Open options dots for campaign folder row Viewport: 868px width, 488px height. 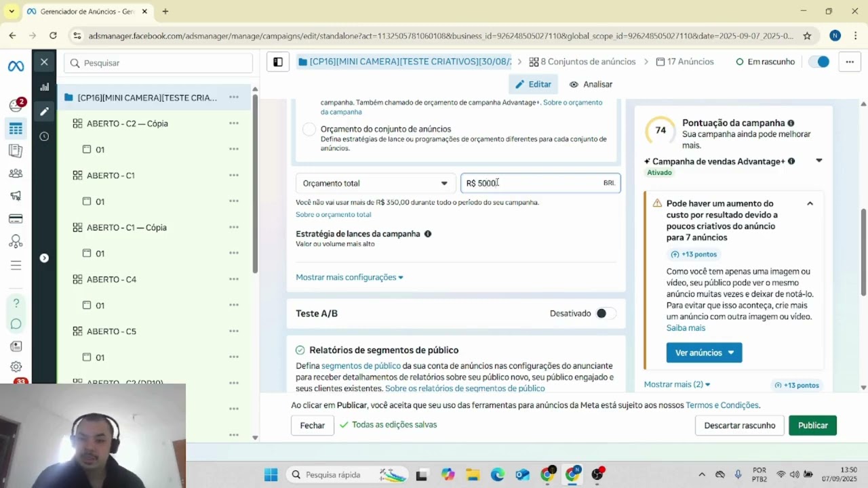click(234, 98)
